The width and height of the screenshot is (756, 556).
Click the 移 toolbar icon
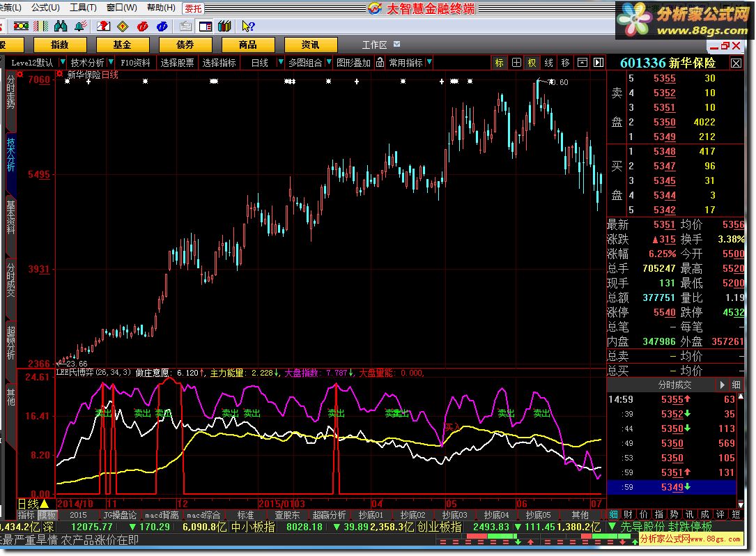click(x=566, y=63)
